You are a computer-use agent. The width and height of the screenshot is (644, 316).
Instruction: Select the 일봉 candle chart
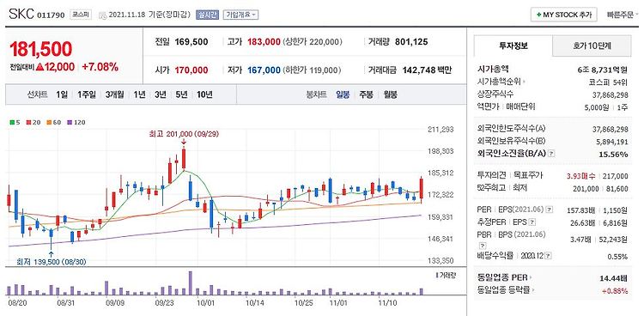[343, 95]
